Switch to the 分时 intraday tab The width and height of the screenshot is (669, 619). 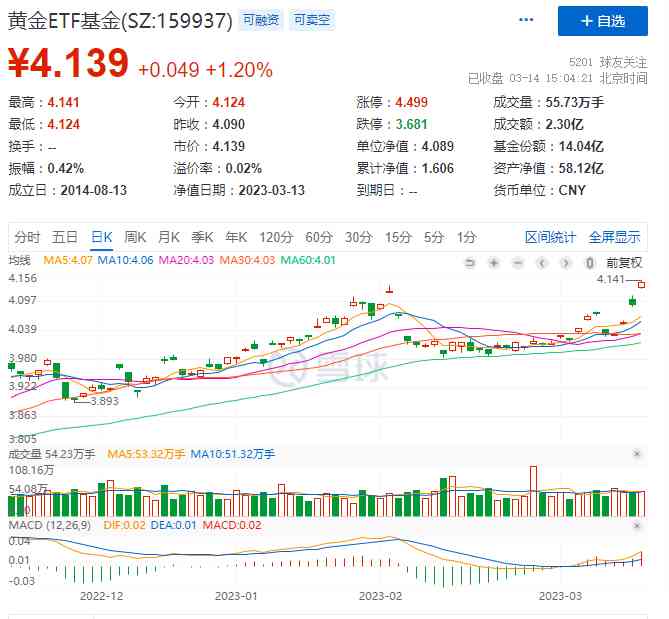click(x=27, y=237)
